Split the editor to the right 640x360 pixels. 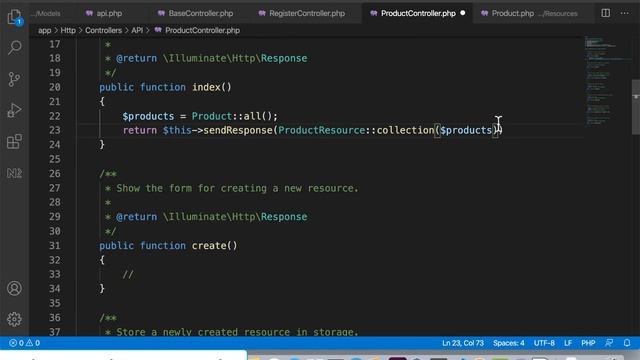pos(606,13)
